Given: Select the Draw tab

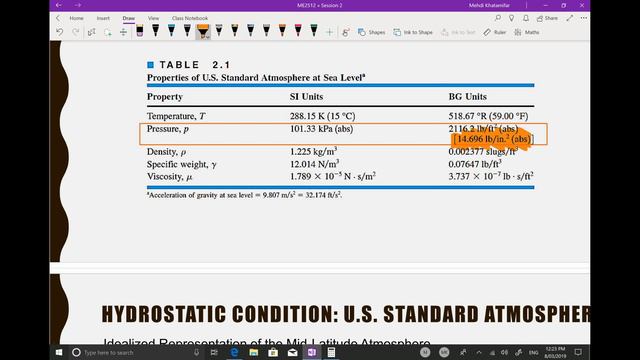Looking at the screenshot, I should [129, 18].
